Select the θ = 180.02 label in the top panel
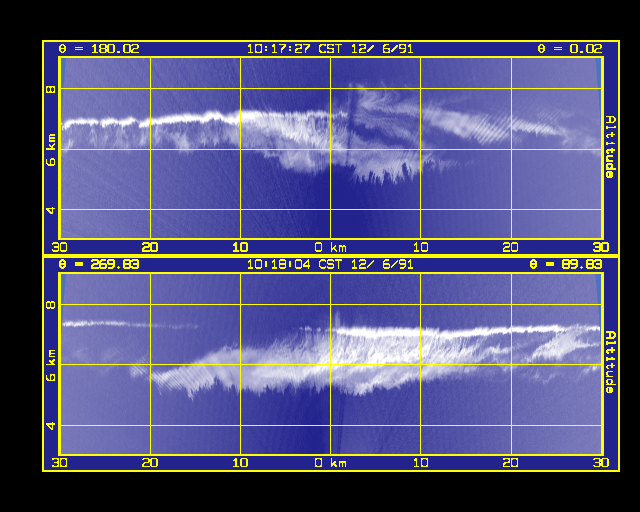Screen dimensions: 640x512 coord(99,49)
